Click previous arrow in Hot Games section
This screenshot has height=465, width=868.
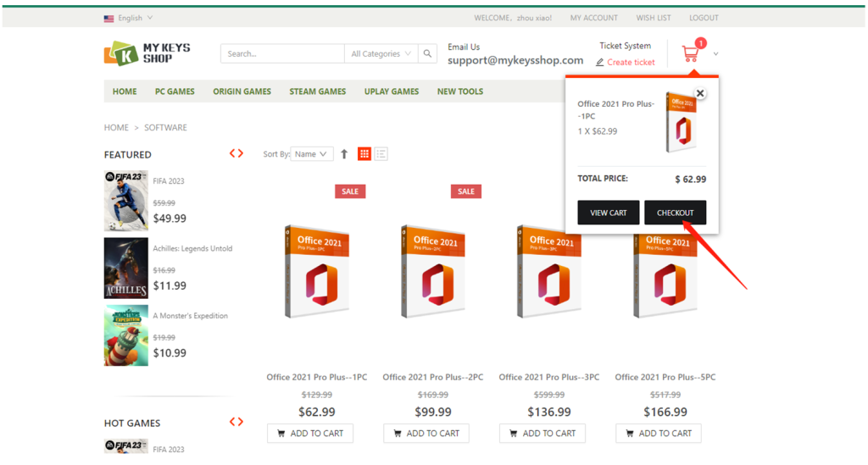pyautogui.click(x=232, y=422)
